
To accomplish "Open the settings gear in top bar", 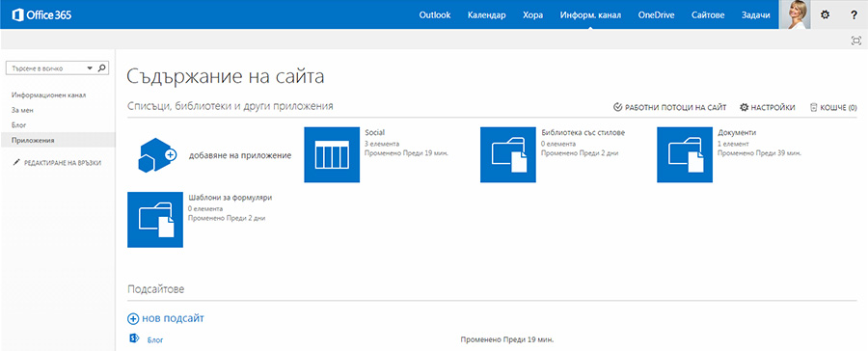I will 825,15.
